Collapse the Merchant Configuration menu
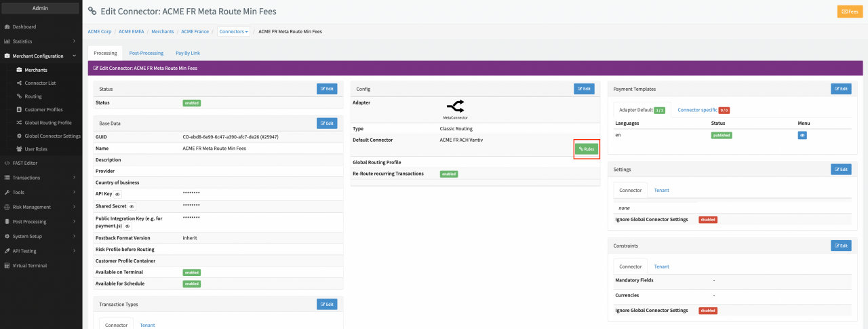868x329 pixels. 74,56
